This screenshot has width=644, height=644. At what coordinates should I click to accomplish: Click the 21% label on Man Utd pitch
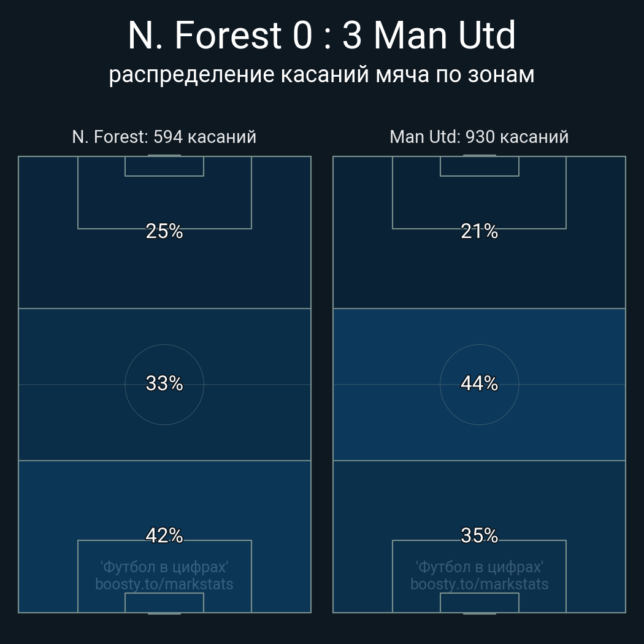[x=479, y=231]
